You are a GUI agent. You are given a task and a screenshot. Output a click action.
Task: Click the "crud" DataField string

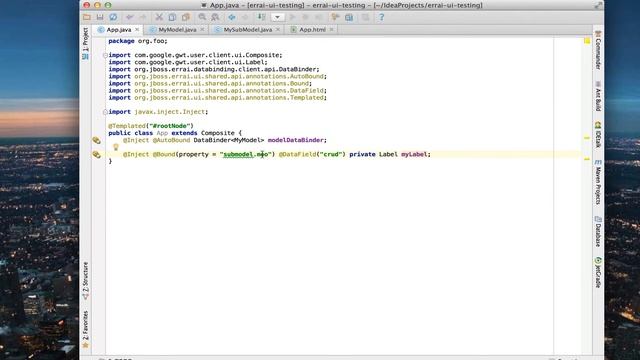click(331, 154)
